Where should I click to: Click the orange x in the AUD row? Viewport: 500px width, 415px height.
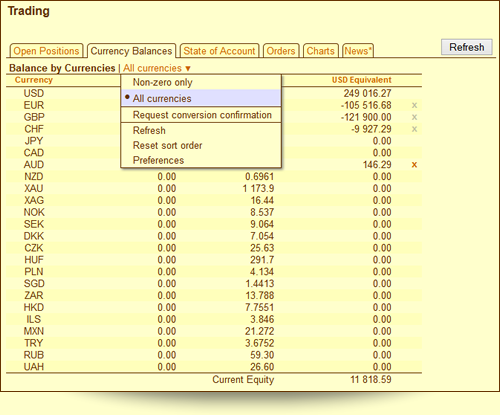pos(414,165)
